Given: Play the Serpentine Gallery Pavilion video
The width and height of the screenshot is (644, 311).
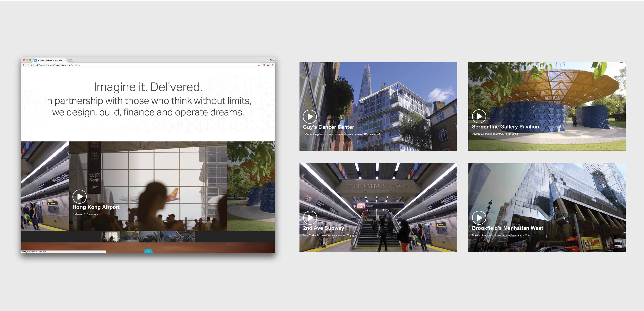Looking at the screenshot, I should point(479,116).
